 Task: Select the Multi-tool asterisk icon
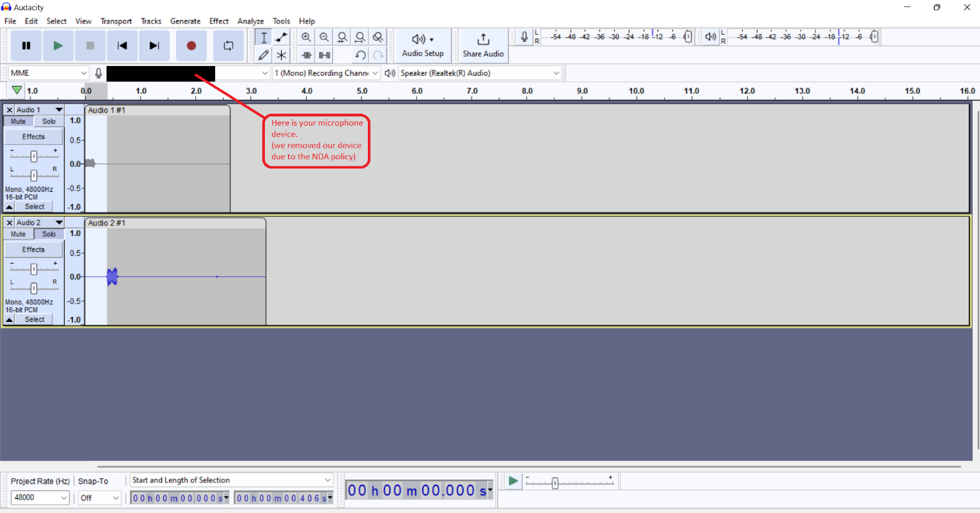coord(281,55)
